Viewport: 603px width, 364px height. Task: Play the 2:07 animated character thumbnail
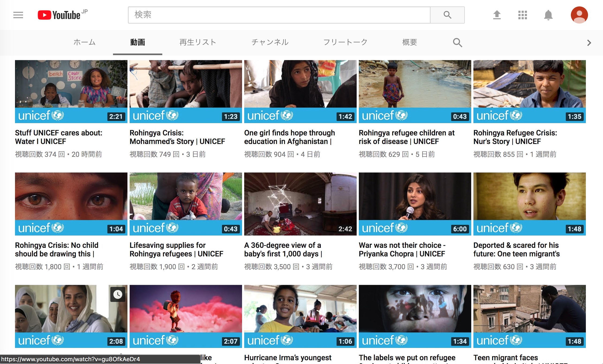(x=186, y=316)
